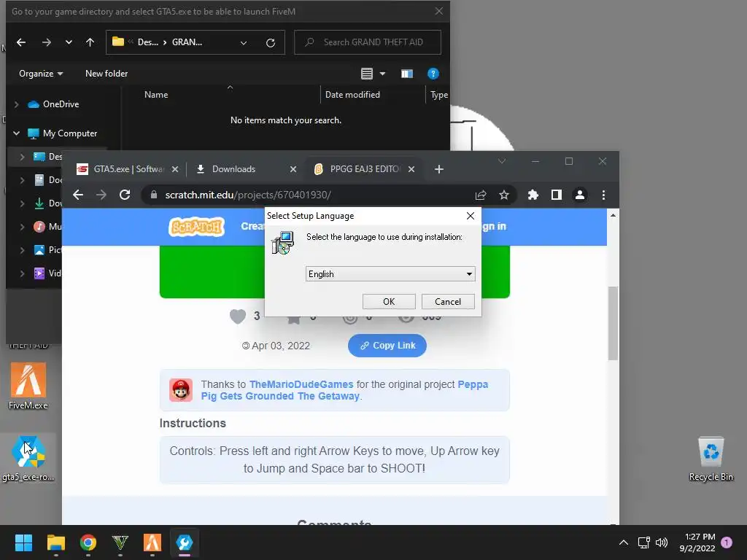Viewport: 747px width, 560px height.
Task: Expand the Videos folder tree node
Action: point(22,273)
